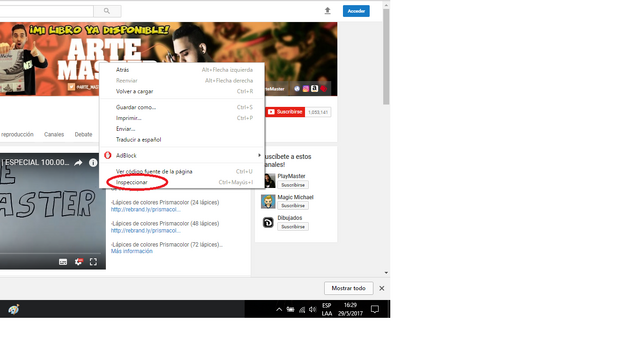Enter fullscreen in the video player
The height and width of the screenshot is (360, 640).
(93, 262)
